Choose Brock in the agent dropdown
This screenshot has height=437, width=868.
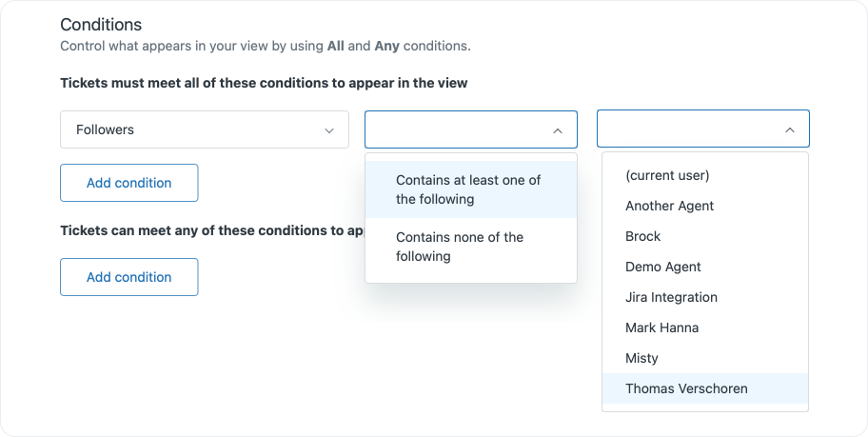click(x=642, y=236)
